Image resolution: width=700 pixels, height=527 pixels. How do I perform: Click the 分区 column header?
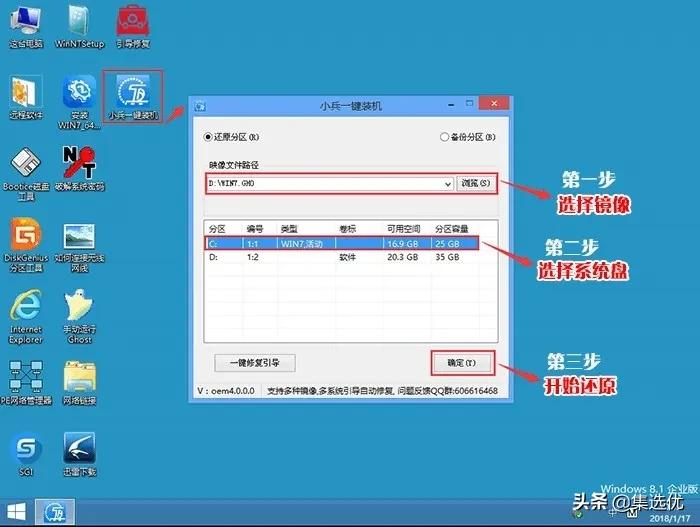[x=217, y=229]
